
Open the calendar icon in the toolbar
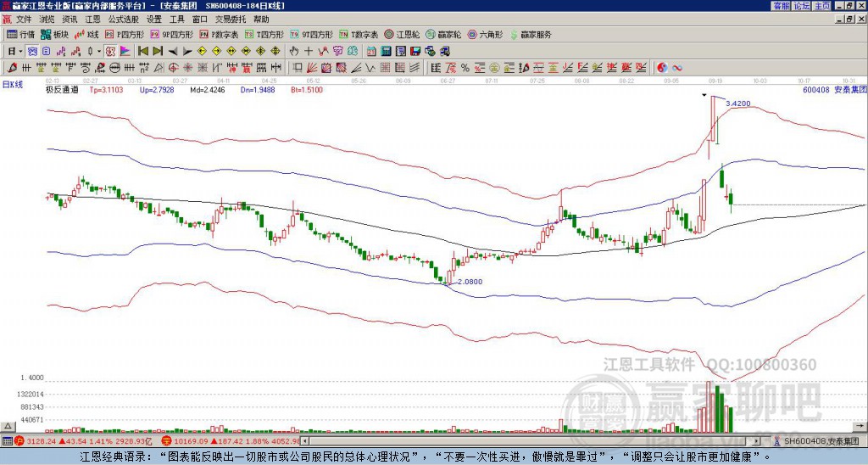[371, 51]
